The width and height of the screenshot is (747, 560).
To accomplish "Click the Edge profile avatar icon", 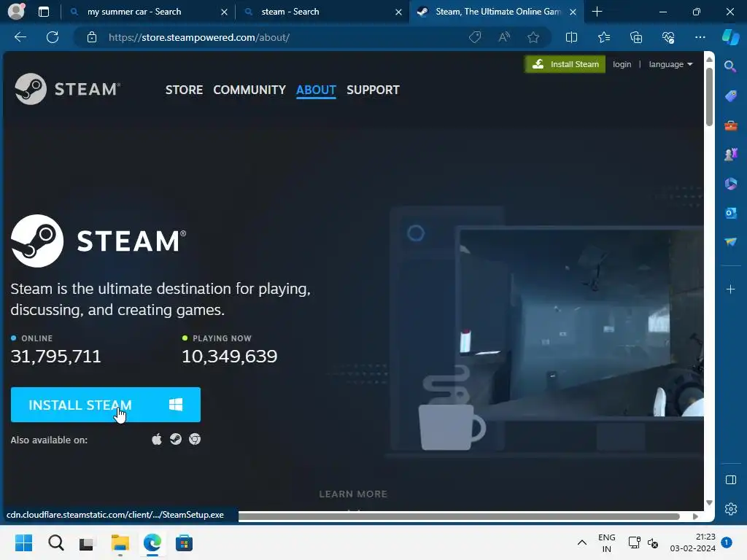I will point(16,12).
